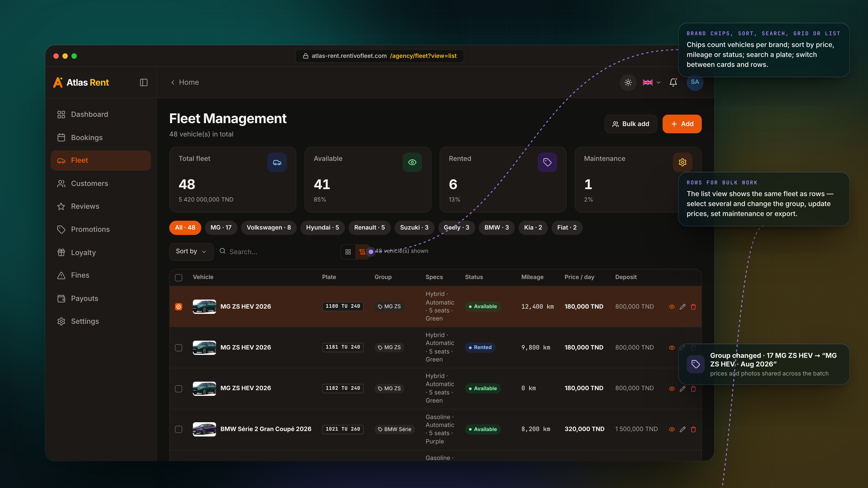This screenshot has height=488, width=868.
Task: Open SA user avatar menu
Action: 695,82
